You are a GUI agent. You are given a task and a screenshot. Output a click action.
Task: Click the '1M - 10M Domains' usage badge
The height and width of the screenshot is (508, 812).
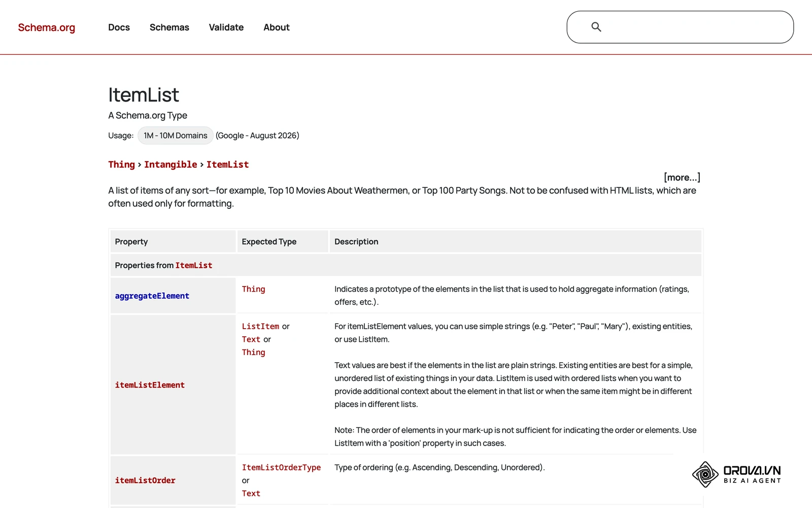[x=176, y=136]
